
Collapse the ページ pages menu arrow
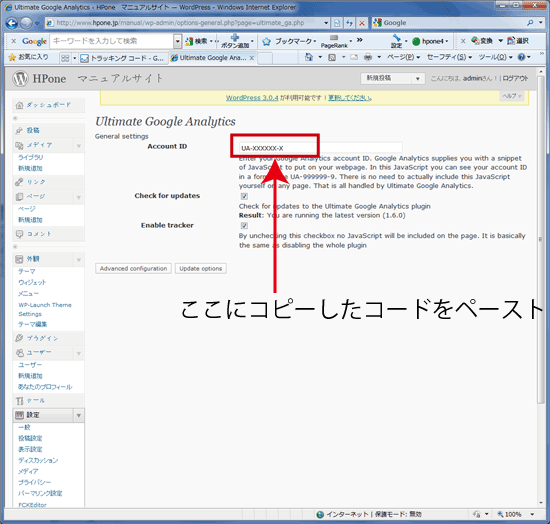pyautogui.click(x=79, y=197)
